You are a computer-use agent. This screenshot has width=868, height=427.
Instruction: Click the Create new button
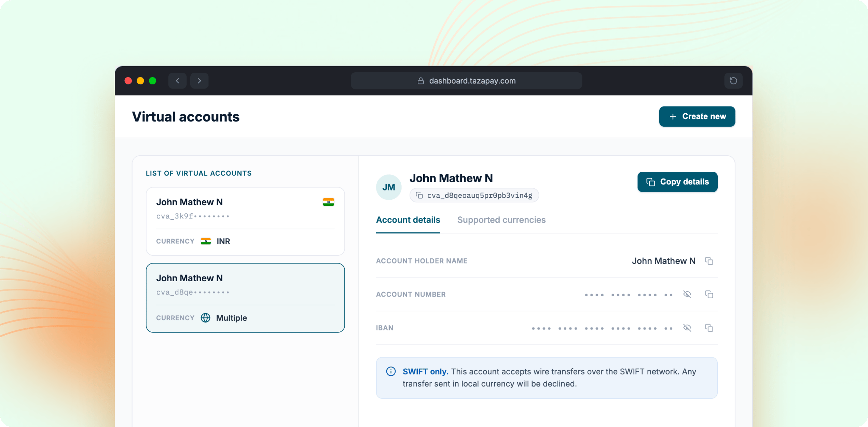tap(697, 116)
